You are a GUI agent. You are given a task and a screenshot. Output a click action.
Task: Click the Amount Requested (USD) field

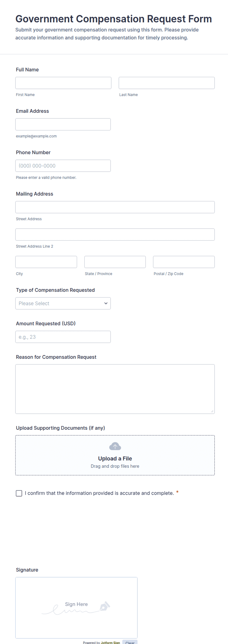[63, 337]
